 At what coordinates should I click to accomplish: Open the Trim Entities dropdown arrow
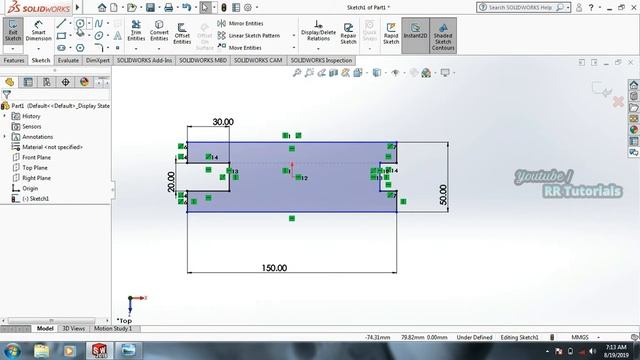(136, 49)
